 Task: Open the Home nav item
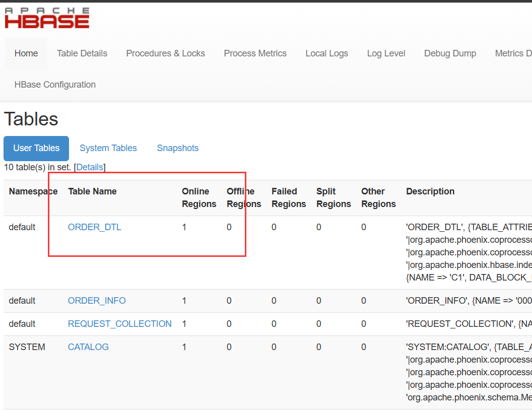26,53
